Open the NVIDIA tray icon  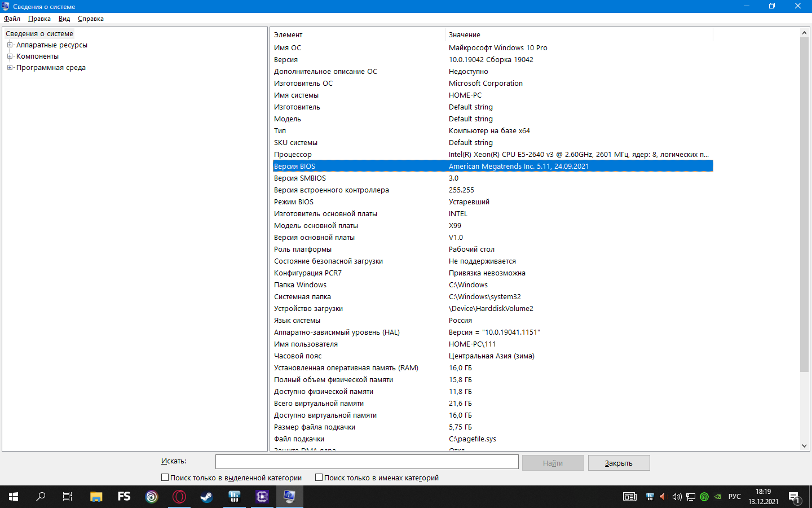click(x=718, y=497)
